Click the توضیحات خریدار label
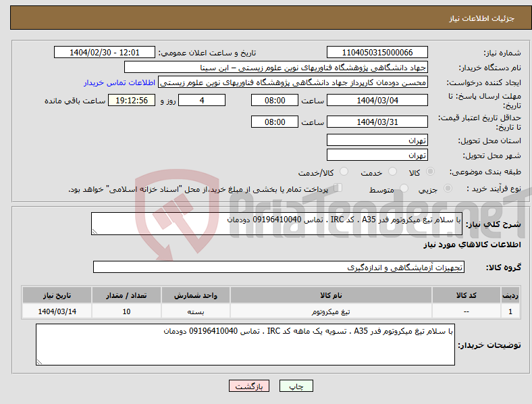This screenshot has height=404, width=532. [489, 345]
